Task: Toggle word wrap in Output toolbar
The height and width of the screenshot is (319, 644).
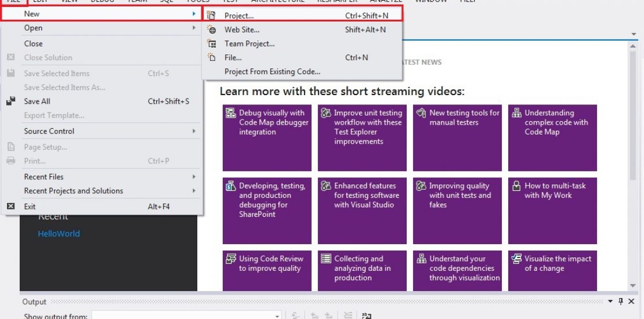Action: [366, 316]
